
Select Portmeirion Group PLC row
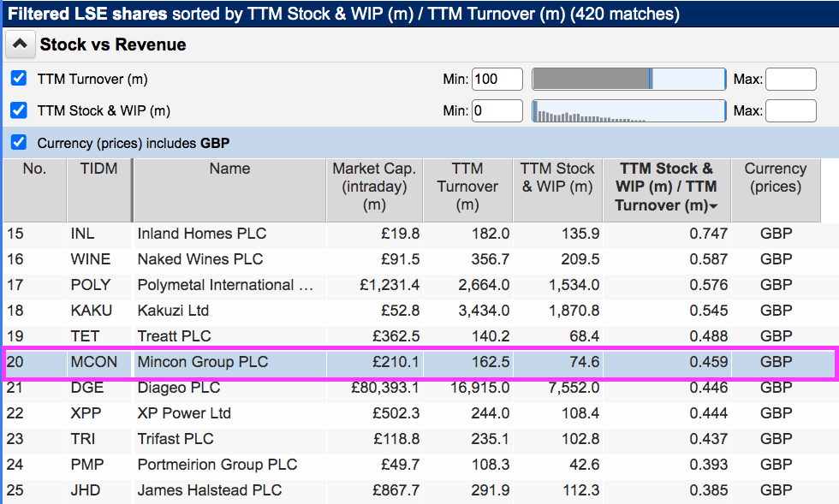coord(419,465)
